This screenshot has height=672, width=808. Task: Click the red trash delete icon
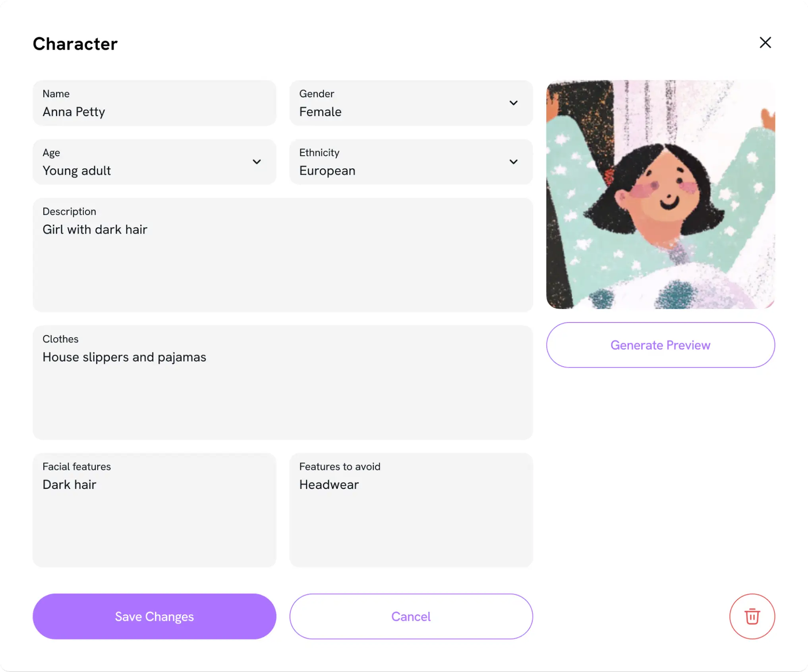tap(752, 616)
